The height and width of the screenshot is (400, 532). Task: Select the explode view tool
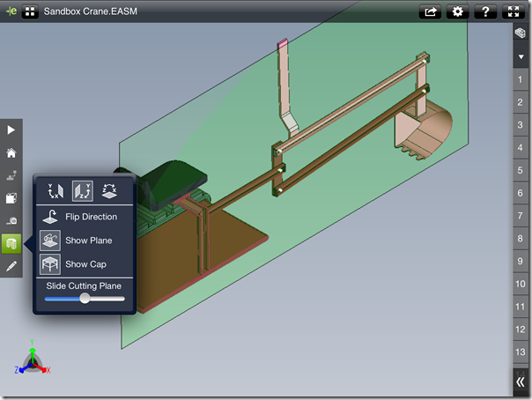point(11,175)
